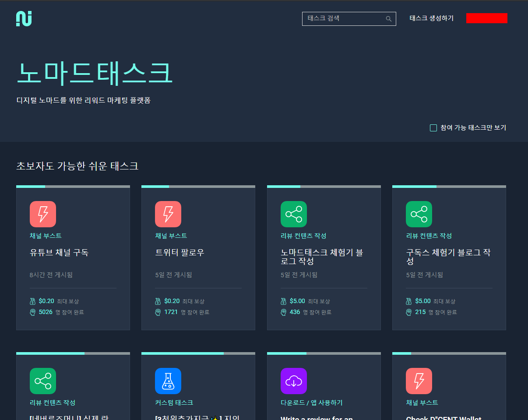The width and height of the screenshot is (528, 420).
Task: Click 리뷰 컨텐츠 작성 label on 구독스 card
Action: point(429,236)
